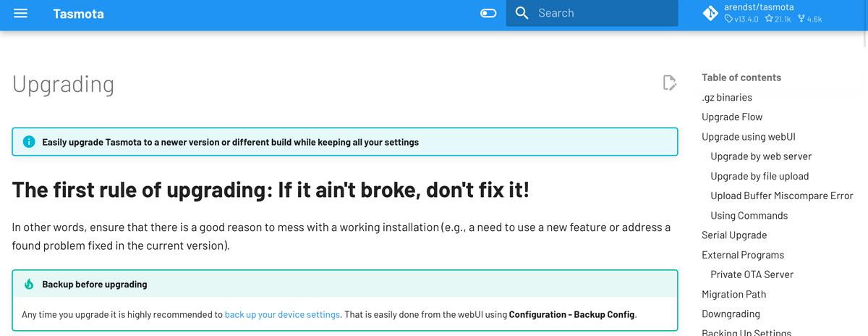Click the 'Backup before upgrading' admonition title
868x336 pixels.
(95, 284)
